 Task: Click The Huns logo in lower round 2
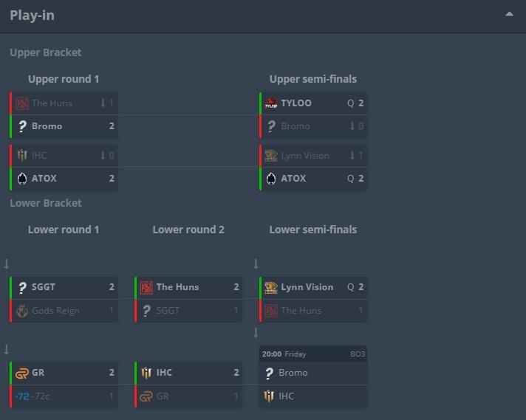coord(146,287)
